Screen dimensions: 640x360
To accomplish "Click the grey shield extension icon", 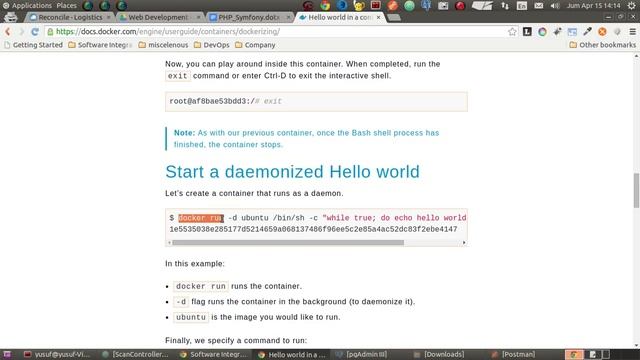I will tap(617, 31).
